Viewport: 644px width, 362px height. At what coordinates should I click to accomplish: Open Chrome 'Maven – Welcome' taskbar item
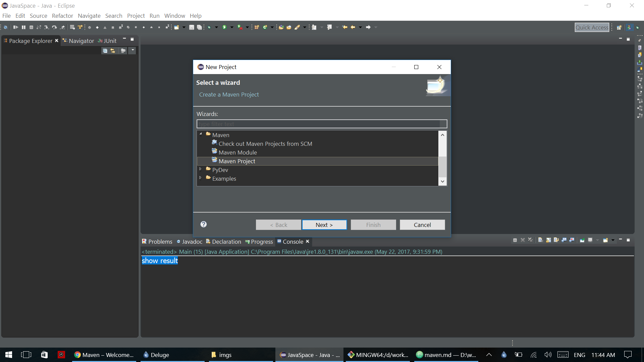[x=104, y=355]
